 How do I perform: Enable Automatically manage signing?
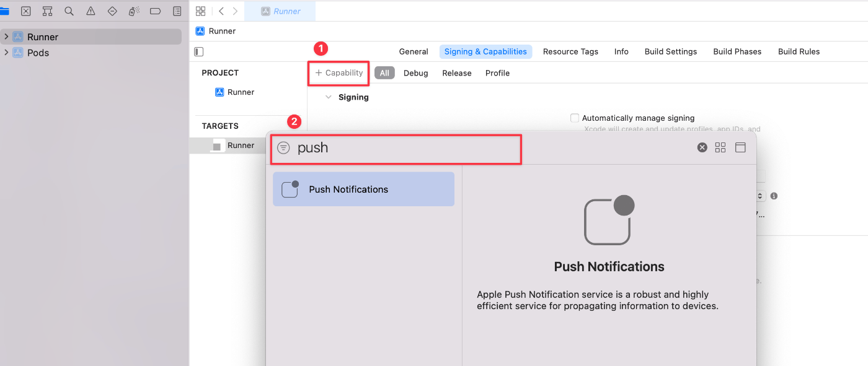pos(575,118)
